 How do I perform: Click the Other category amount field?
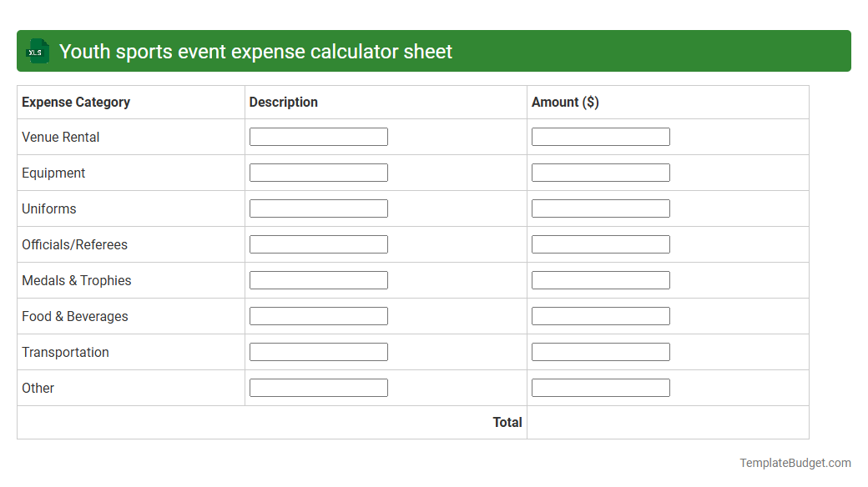pyautogui.click(x=600, y=387)
